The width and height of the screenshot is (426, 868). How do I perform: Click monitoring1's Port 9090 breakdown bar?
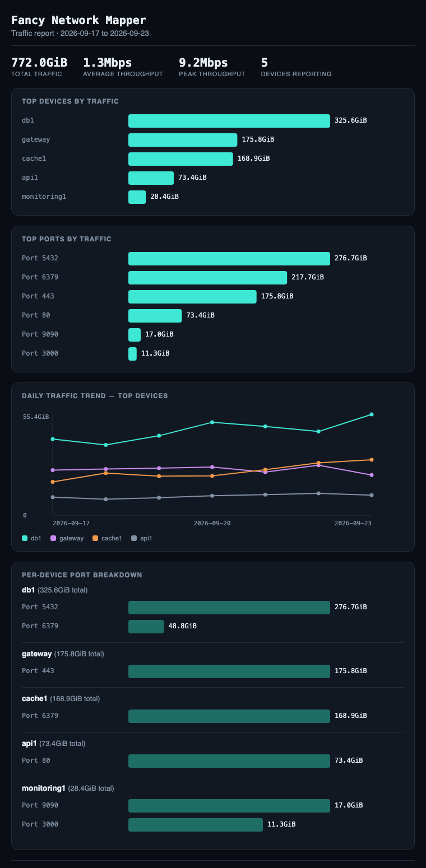229,805
